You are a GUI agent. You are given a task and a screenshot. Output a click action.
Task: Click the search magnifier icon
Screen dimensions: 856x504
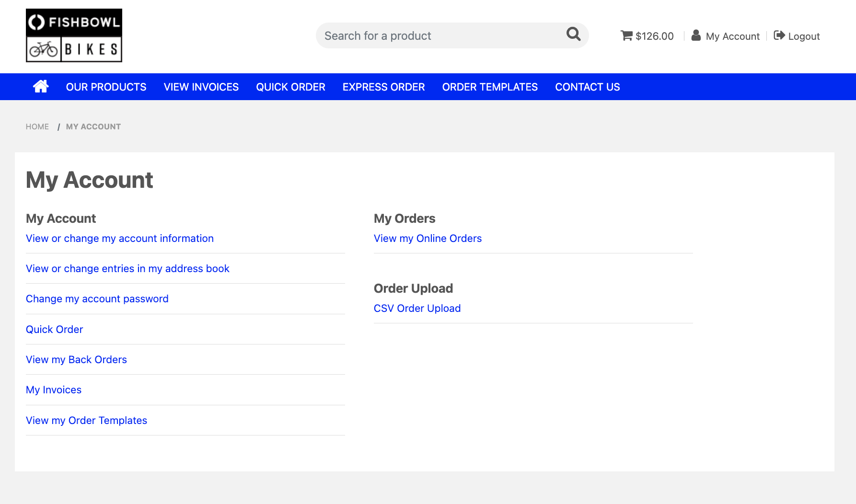point(573,35)
